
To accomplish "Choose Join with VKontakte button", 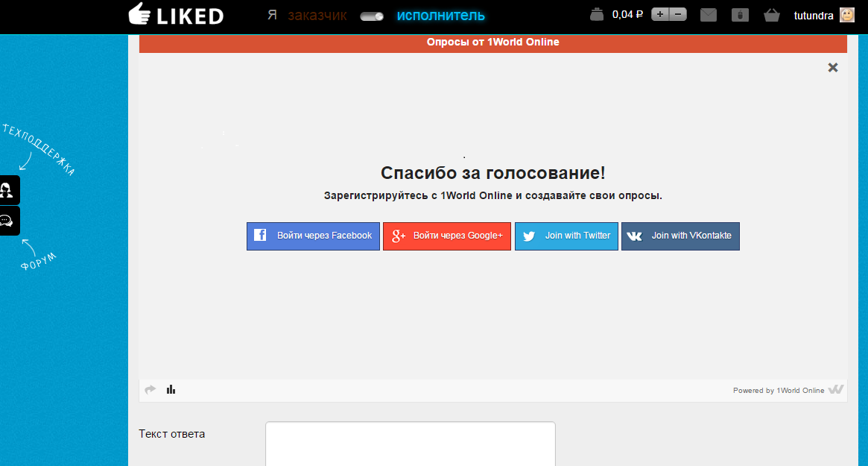I will (x=680, y=236).
